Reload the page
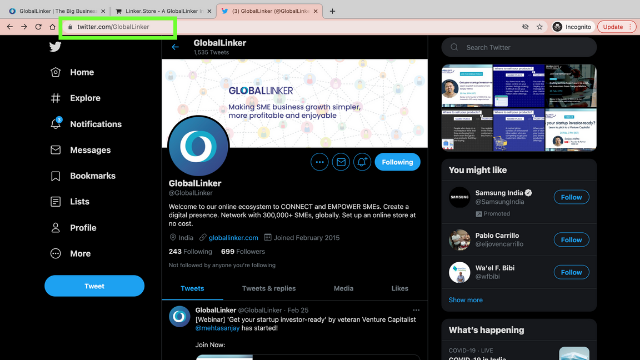 [x=38, y=27]
